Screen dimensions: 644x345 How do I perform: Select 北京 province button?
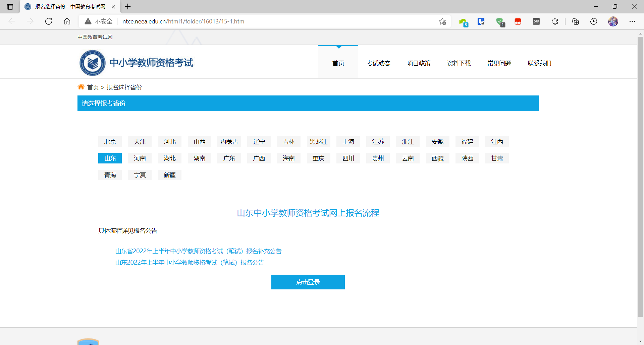click(x=110, y=142)
